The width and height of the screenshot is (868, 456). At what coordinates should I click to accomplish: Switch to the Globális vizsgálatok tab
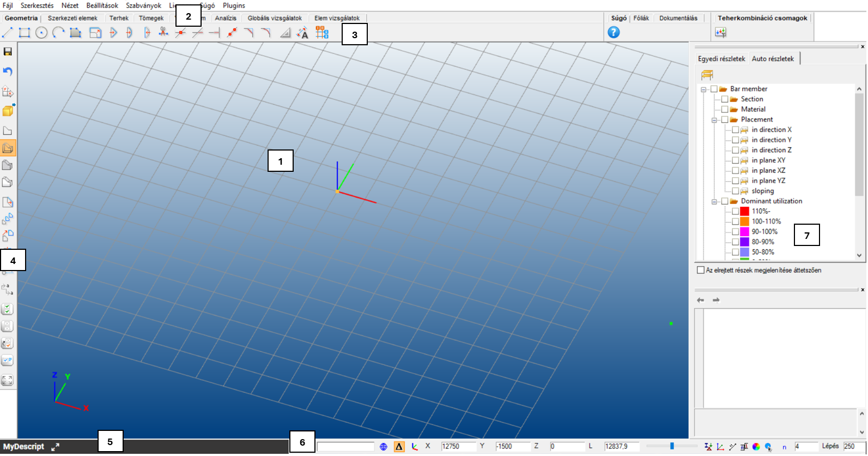pyautogui.click(x=275, y=18)
